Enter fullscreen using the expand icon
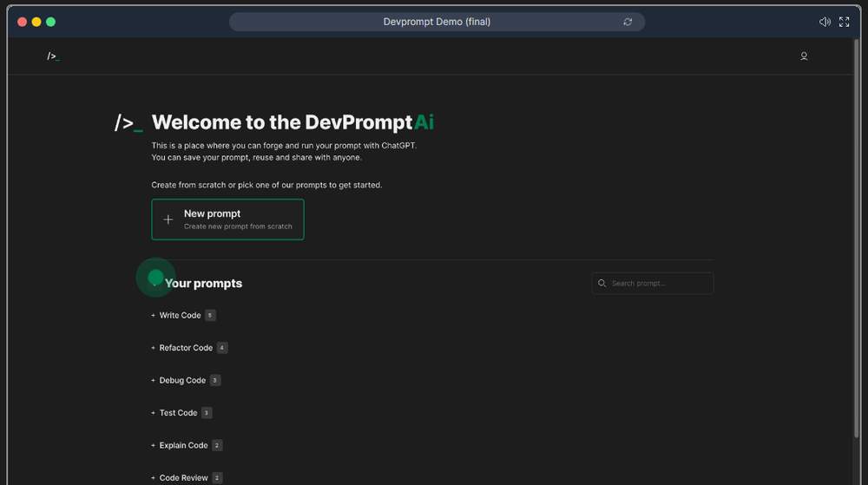The width and height of the screenshot is (868, 485). point(844,22)
